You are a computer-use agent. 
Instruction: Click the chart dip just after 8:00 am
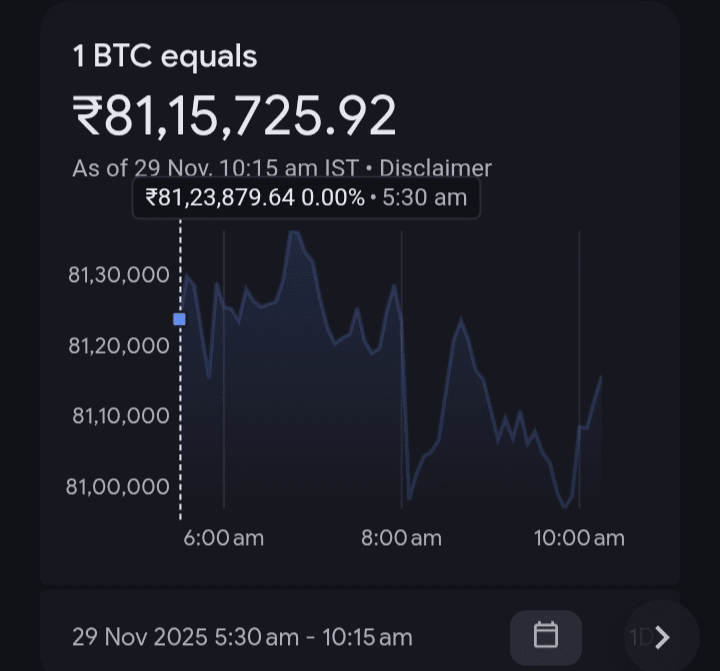pos(409,497)
